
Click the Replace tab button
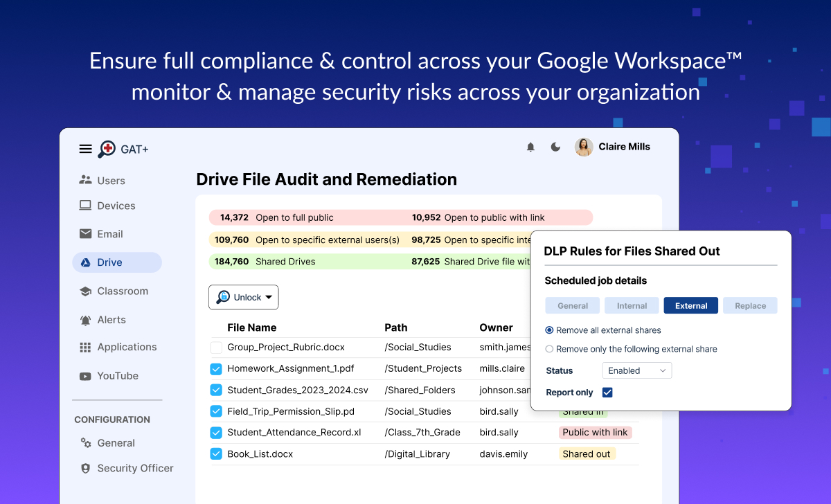click(750, 305)
